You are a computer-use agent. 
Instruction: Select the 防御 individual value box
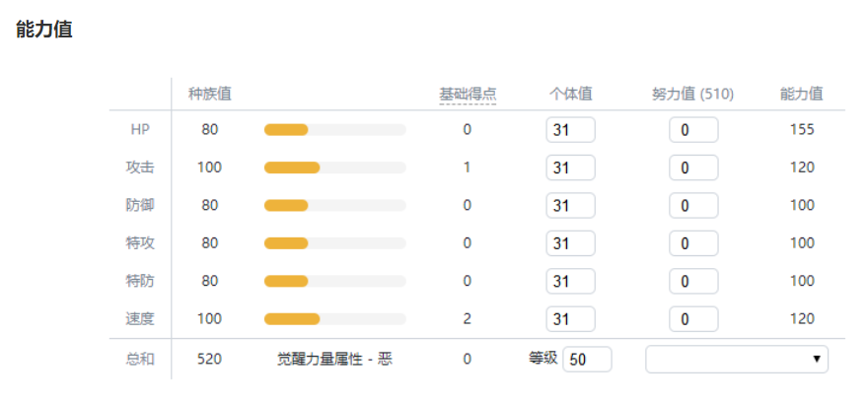570,206
